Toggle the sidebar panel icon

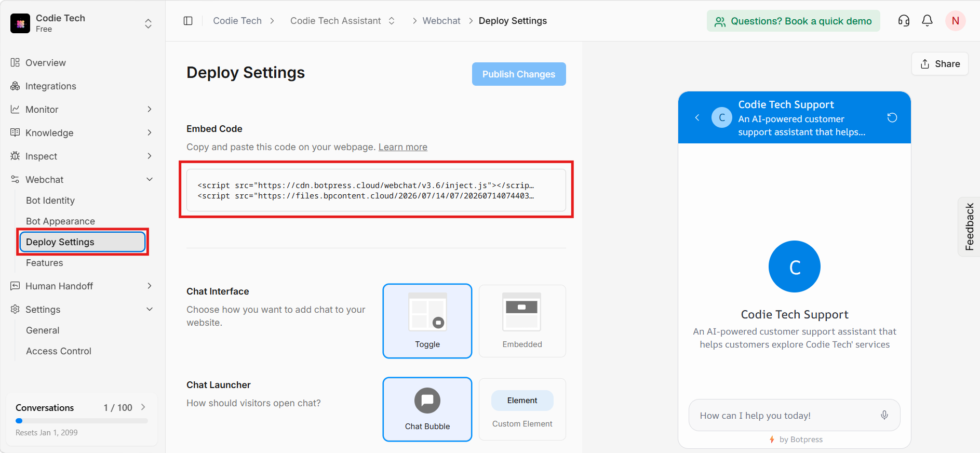pos(188,21)
